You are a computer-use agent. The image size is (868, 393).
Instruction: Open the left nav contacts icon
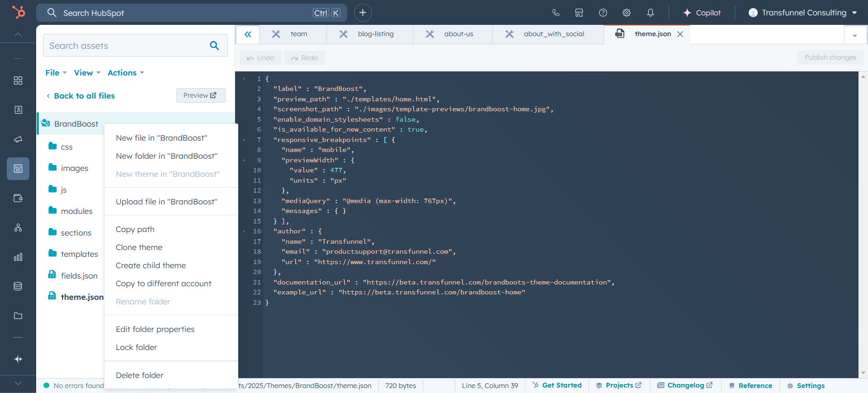(18, 110)
